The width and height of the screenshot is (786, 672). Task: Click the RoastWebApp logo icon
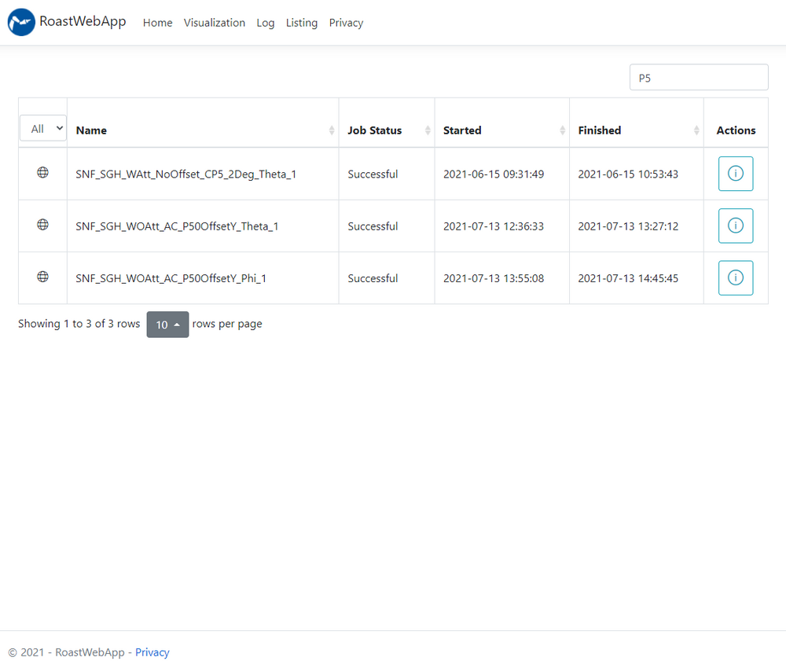pos(21,23)
